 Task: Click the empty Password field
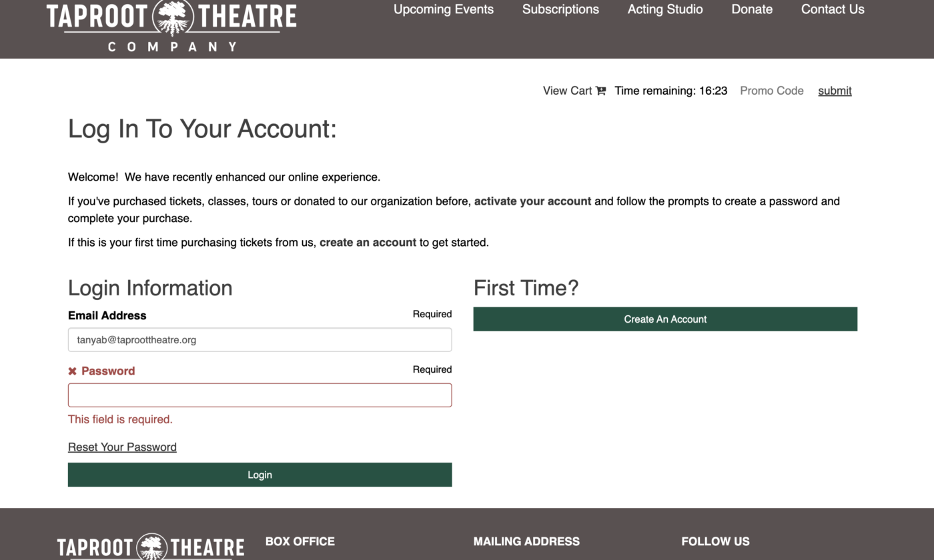tap(260, 395)
